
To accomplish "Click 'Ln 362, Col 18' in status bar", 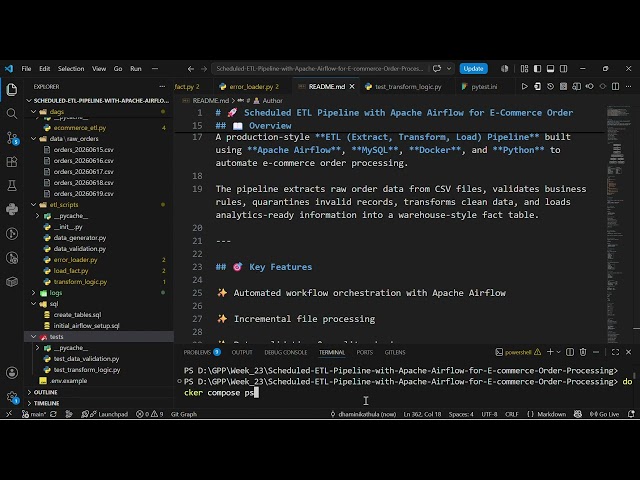I will click(422, 414).
